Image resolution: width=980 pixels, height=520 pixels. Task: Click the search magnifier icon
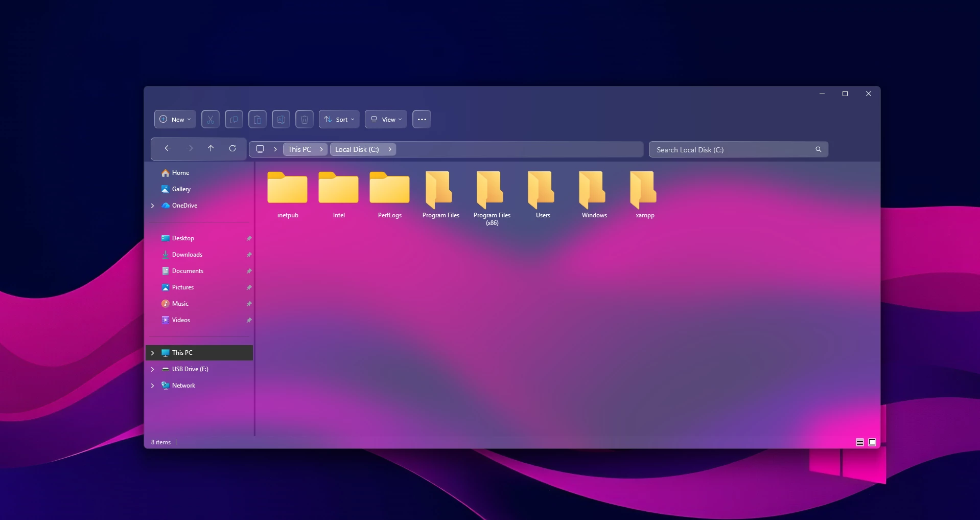click(819, 149)
